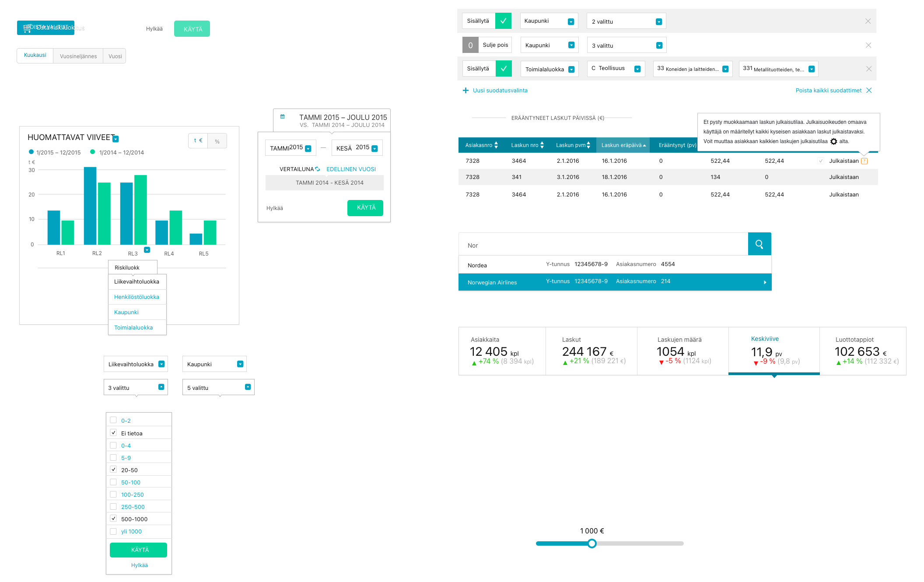
Task: Select Kaupunki in the chart grouping menu
Action: pos(137,312)
